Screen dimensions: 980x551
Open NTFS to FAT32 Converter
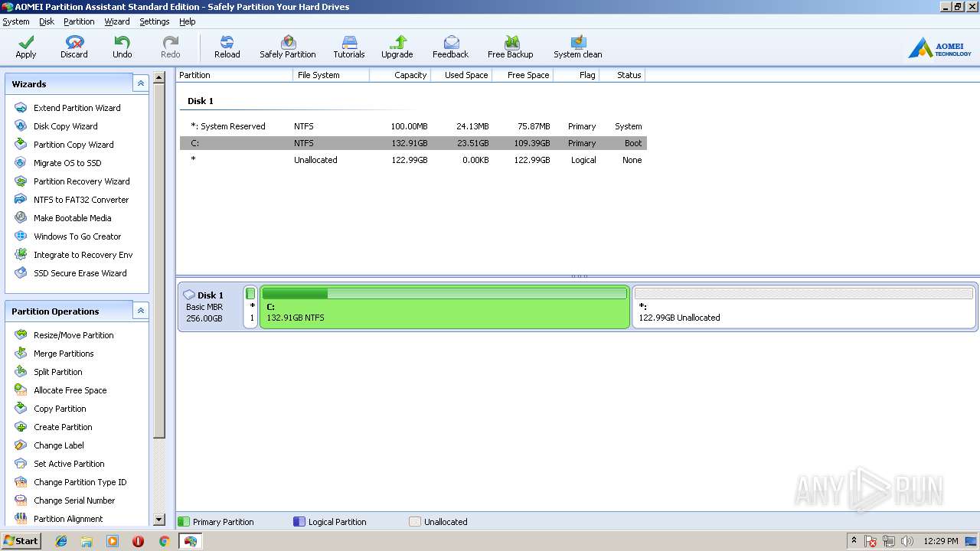tap(81, 200)
